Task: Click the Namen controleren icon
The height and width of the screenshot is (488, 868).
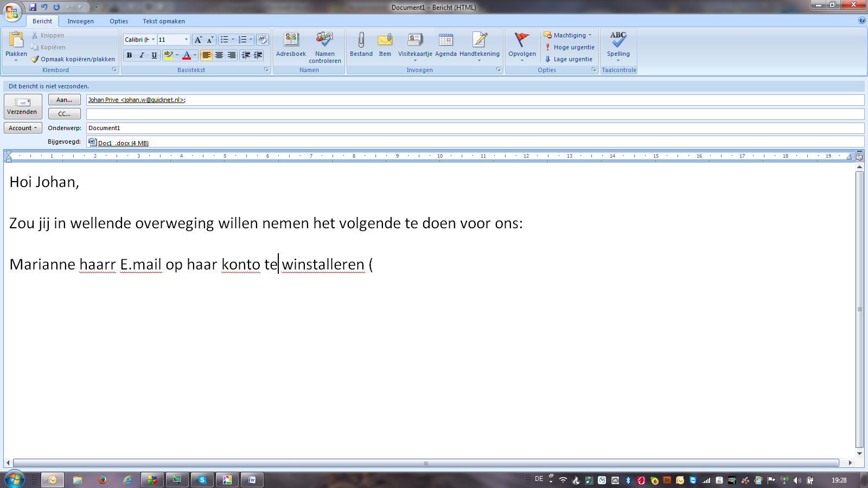Action: pos(324,40)
